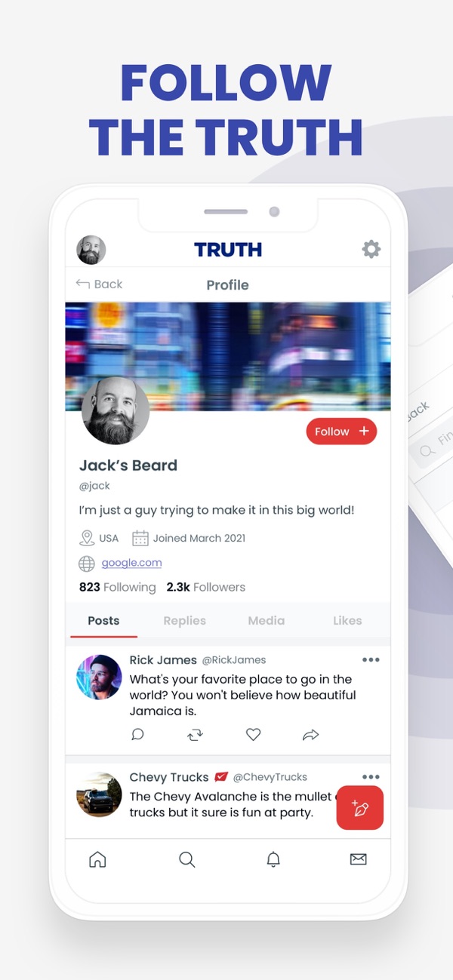Share Rick James post with arrow icon
This screenshot has height=980, width=453.
311,734
